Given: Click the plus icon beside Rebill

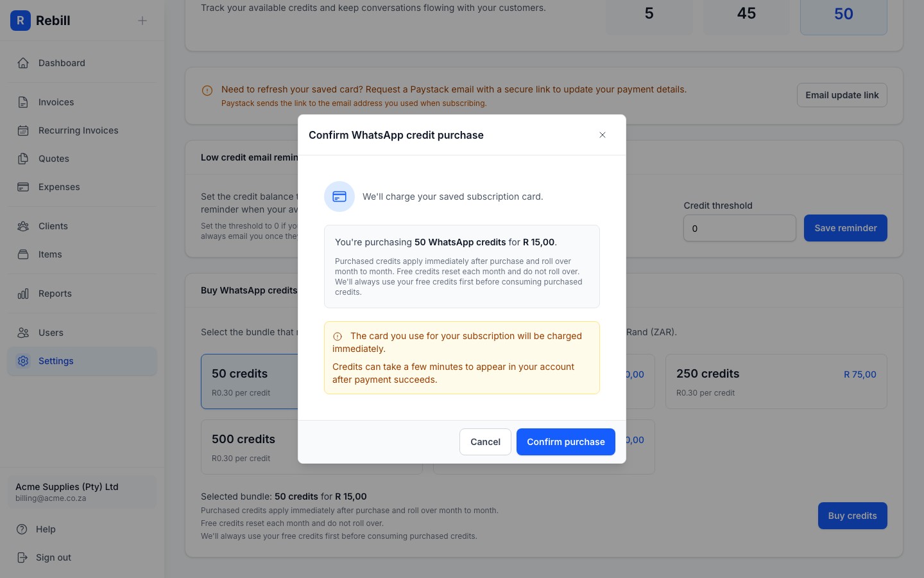Looking at the screenshot, I should click(x=142, y=21).
